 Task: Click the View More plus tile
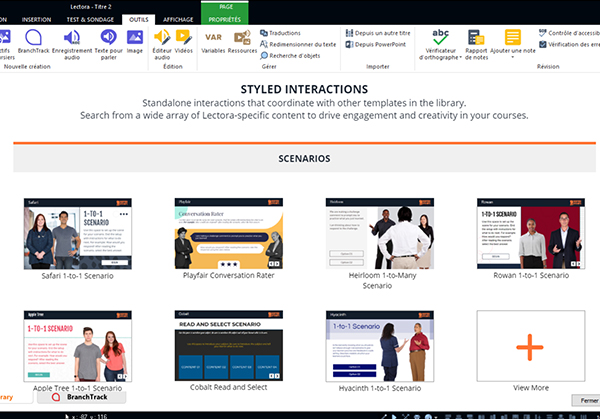(530, 346)
